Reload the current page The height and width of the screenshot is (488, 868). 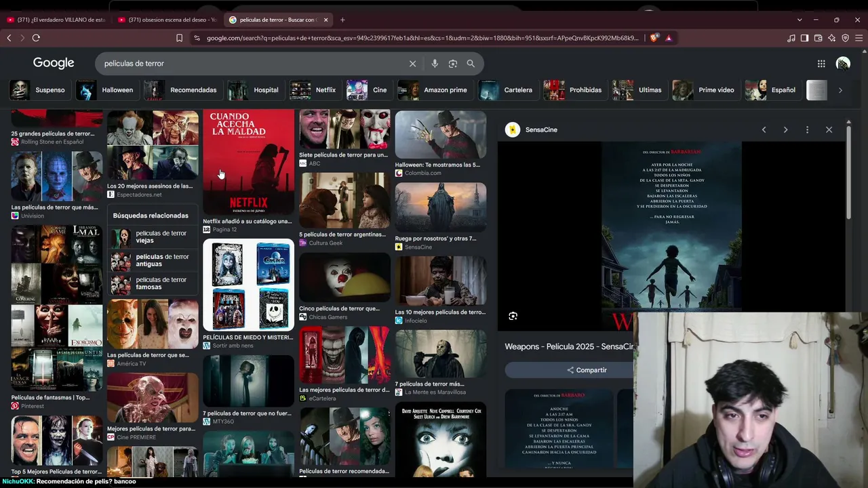point(36,38)
